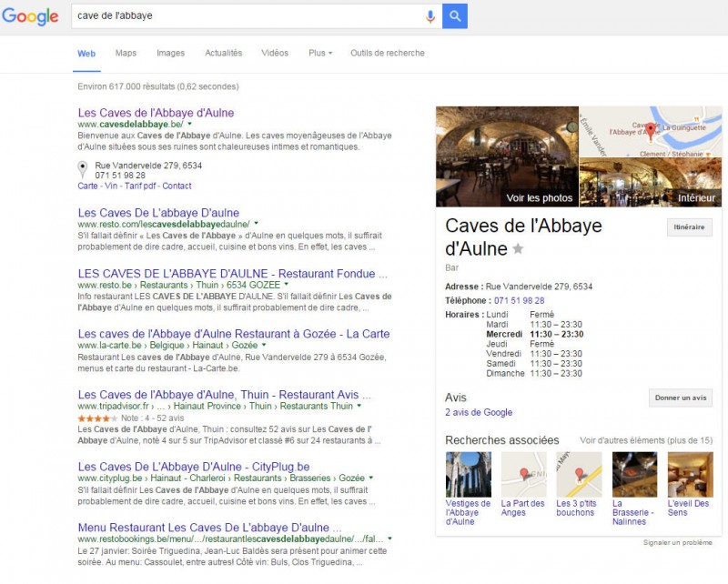This screenshot has height=584, width=728.
Task: Open La Brasserie - Nalinnes thumbnail
Action: [x=634, y=475]
